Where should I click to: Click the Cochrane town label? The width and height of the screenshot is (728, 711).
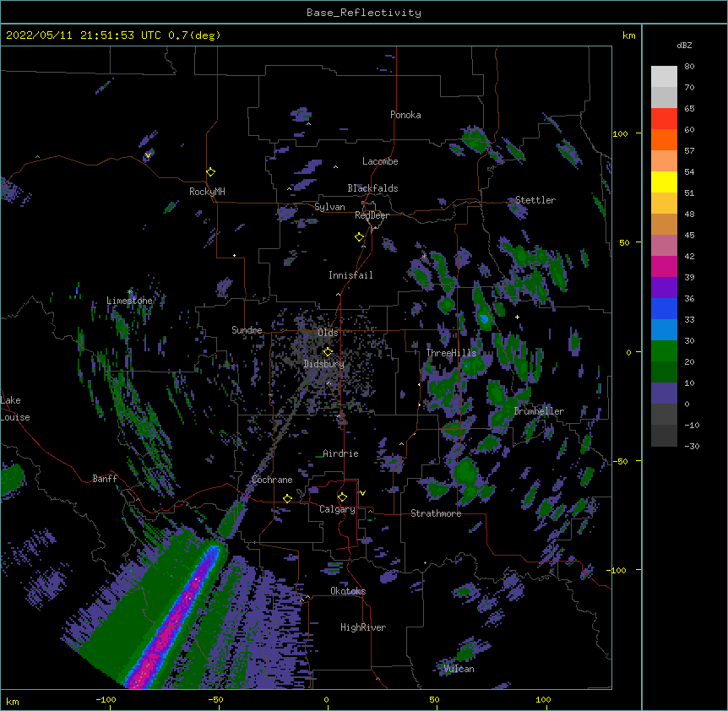[x=272, y=480]
